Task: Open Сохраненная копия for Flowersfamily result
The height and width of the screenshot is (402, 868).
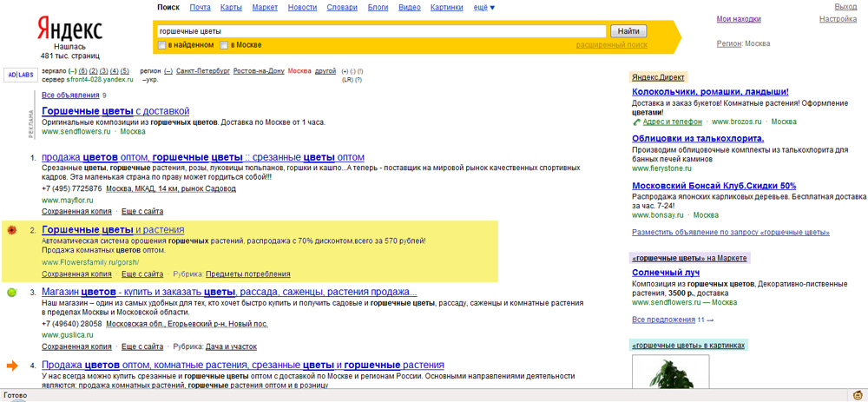Action: point(76,274)
